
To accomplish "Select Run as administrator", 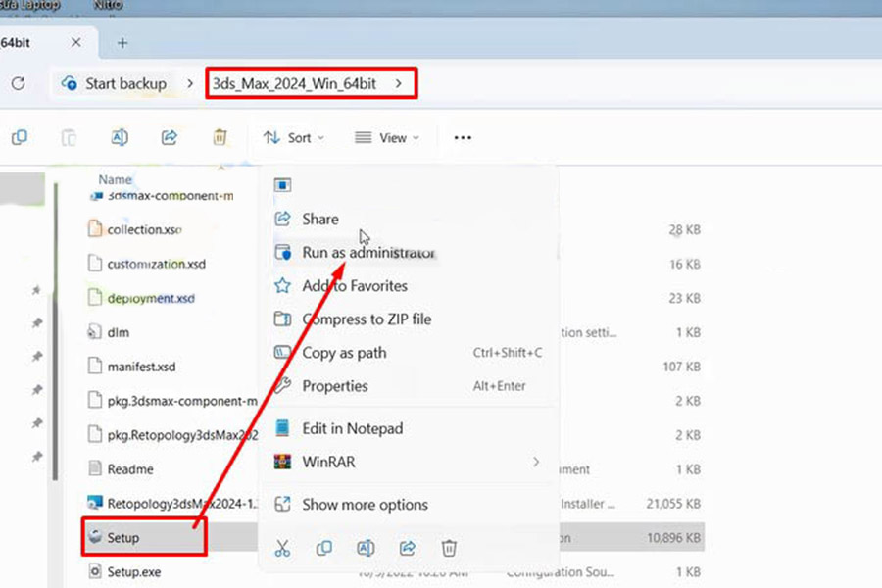I will [367, 253].
